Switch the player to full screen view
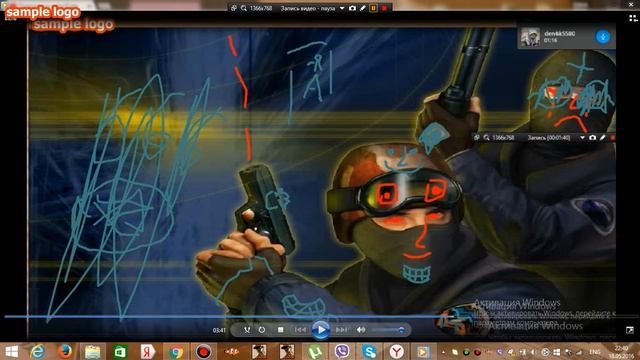This screenshot has height=360, width=640. tap(629, 330)
